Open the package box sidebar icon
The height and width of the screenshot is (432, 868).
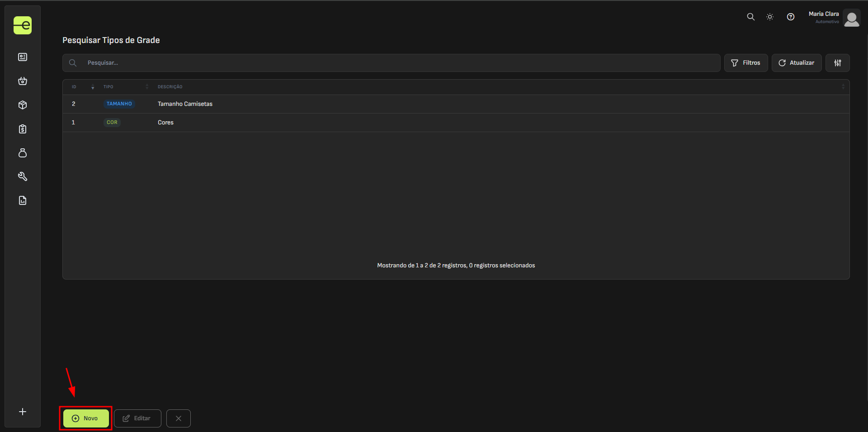23,105
